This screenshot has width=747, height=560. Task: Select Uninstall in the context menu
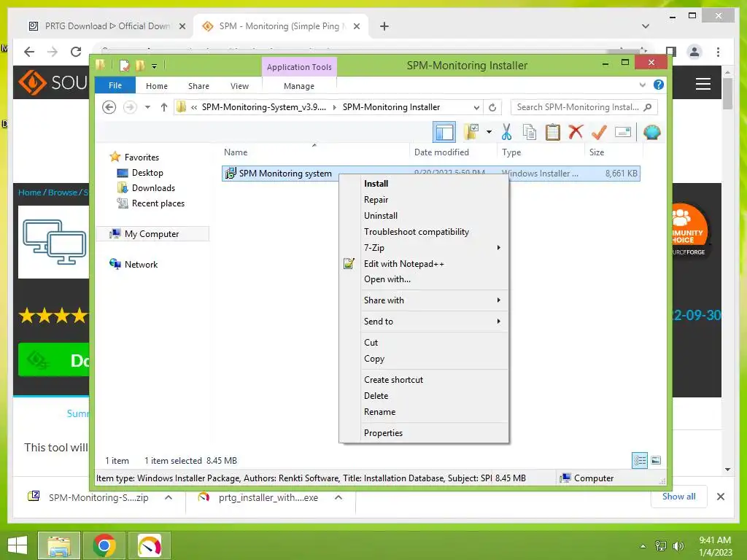click(x=424, y=216)
